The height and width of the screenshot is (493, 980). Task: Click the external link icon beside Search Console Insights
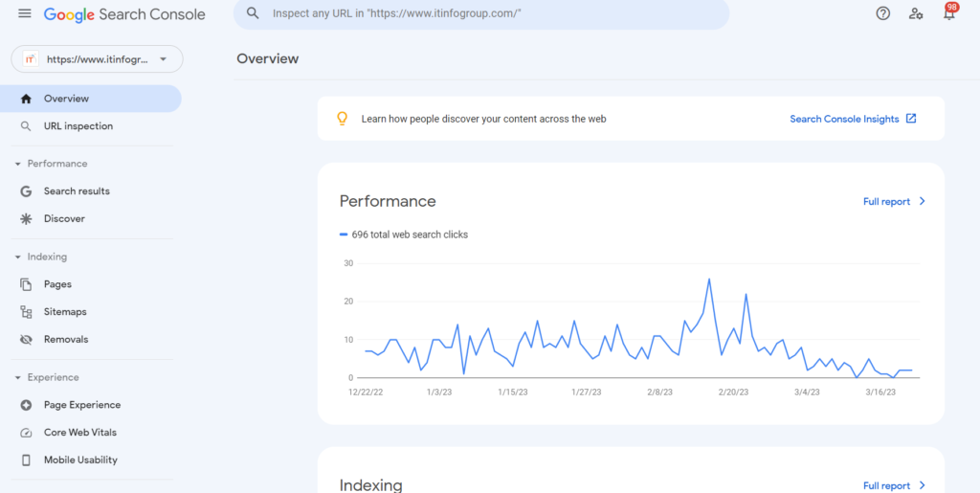click(x=911, y=119)
